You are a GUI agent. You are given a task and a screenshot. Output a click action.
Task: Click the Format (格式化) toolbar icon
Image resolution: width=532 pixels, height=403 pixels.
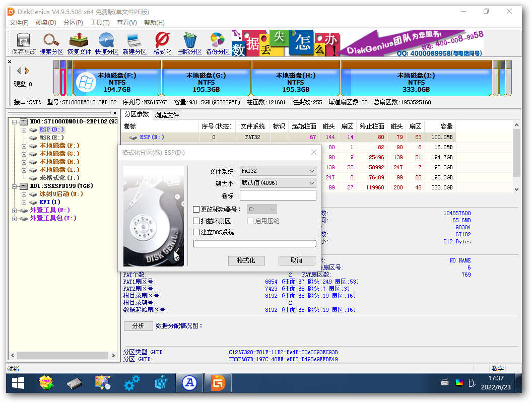(162, 44)
